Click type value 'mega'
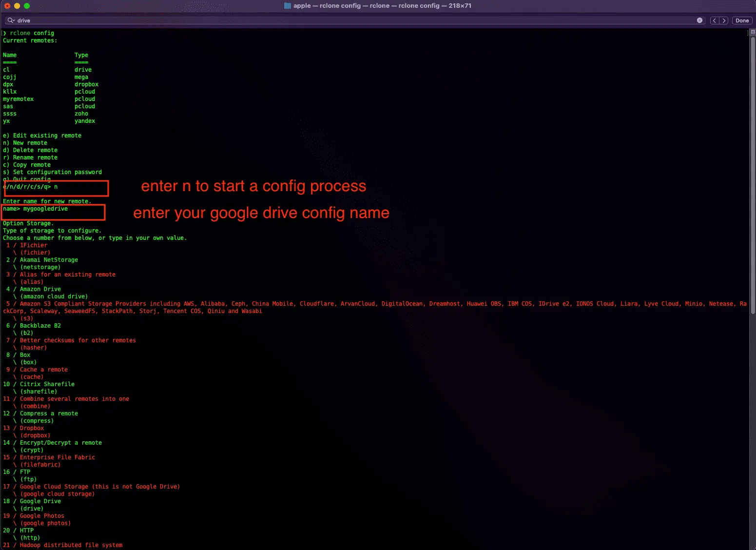Viewport: 756px width, 550px height. click(81, 77)
